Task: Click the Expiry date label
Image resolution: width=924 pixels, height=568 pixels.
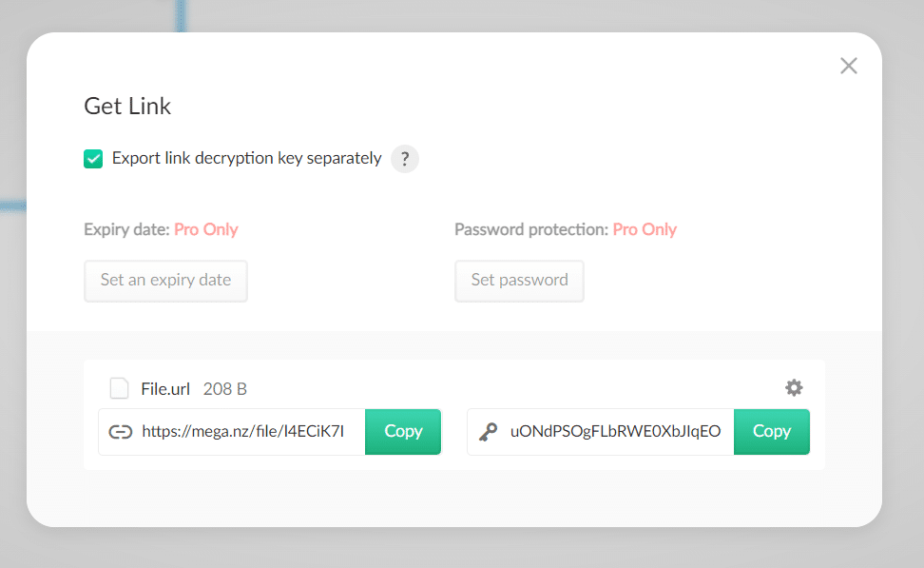Action: (x=126, y=229)
